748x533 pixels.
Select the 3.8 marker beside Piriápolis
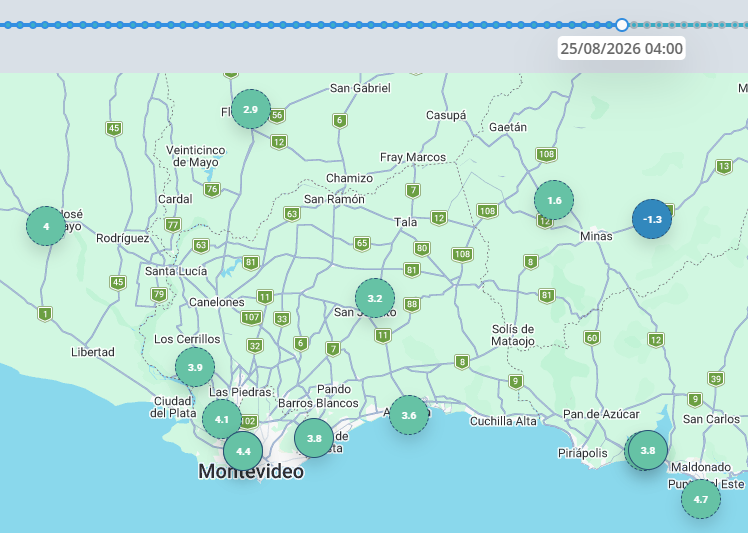tap(648, 450)
